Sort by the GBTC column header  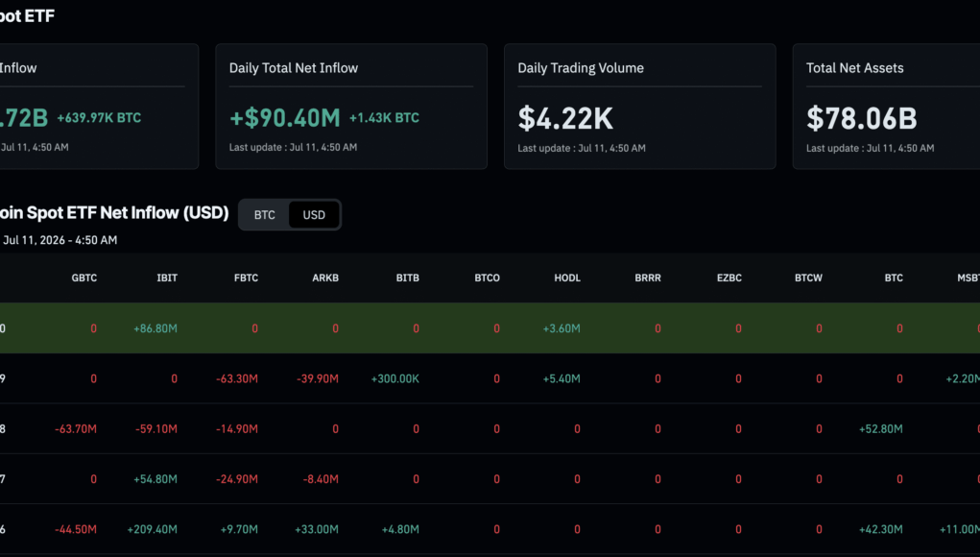point(84,278)
